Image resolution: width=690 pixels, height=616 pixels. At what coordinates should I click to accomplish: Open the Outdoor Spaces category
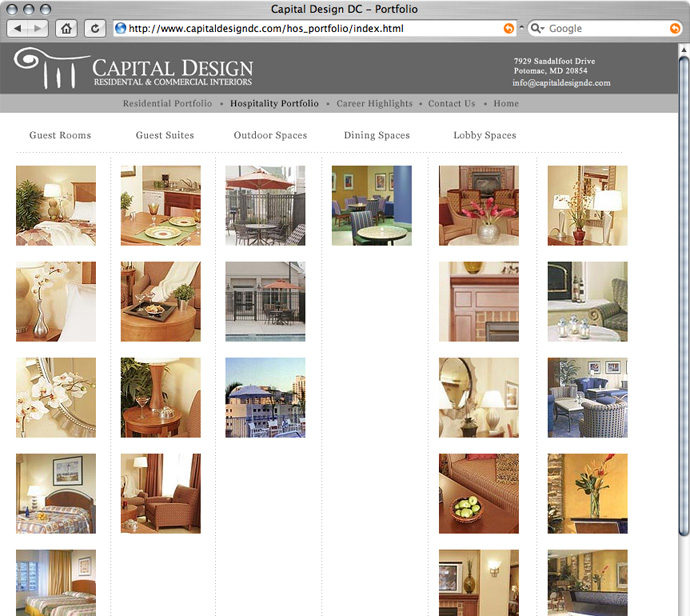[x=270, y=135]
